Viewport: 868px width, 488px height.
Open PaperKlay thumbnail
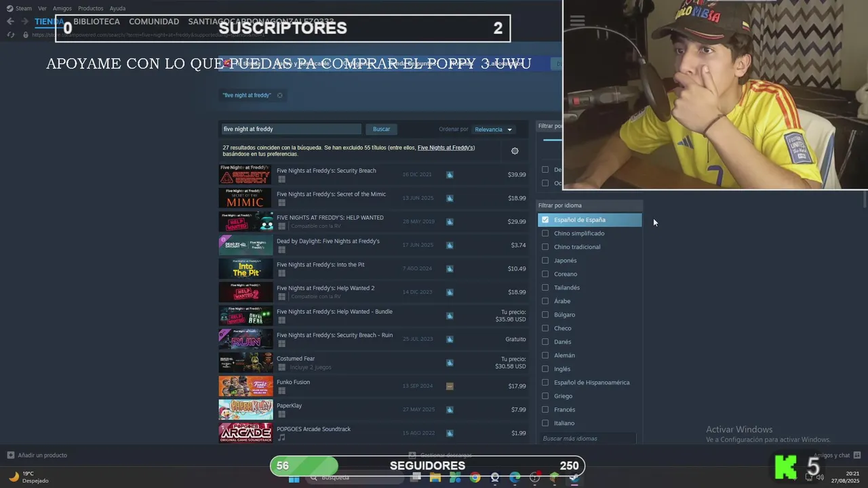point(245,409)
